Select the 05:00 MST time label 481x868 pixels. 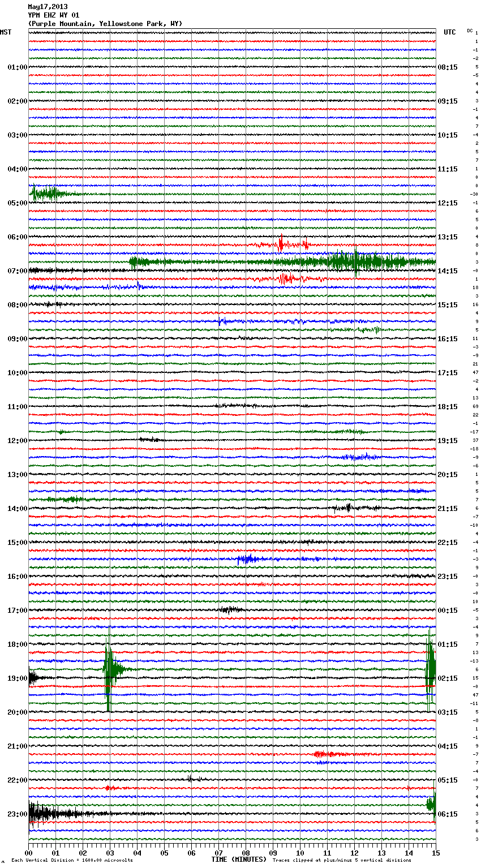point(18,203)
